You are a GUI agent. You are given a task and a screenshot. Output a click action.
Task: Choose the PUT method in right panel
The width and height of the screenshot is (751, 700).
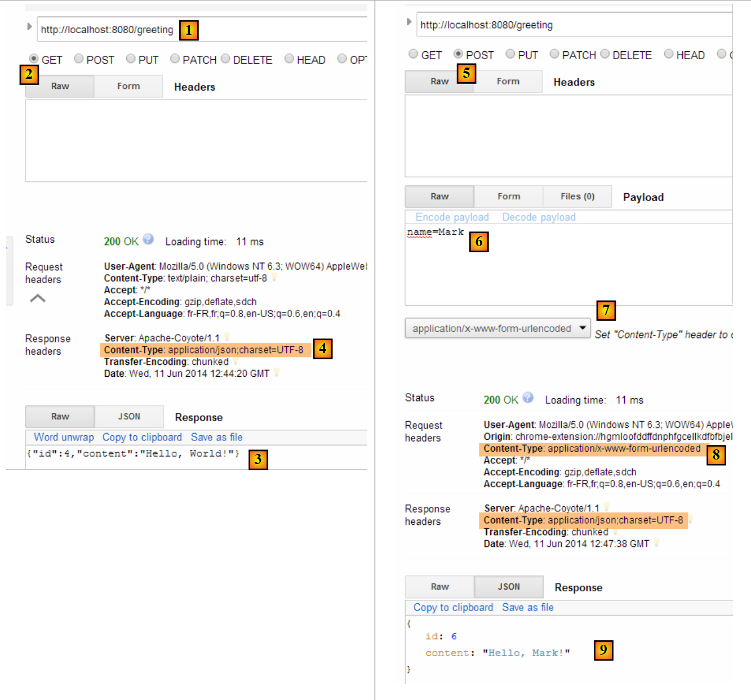point(510,54)
